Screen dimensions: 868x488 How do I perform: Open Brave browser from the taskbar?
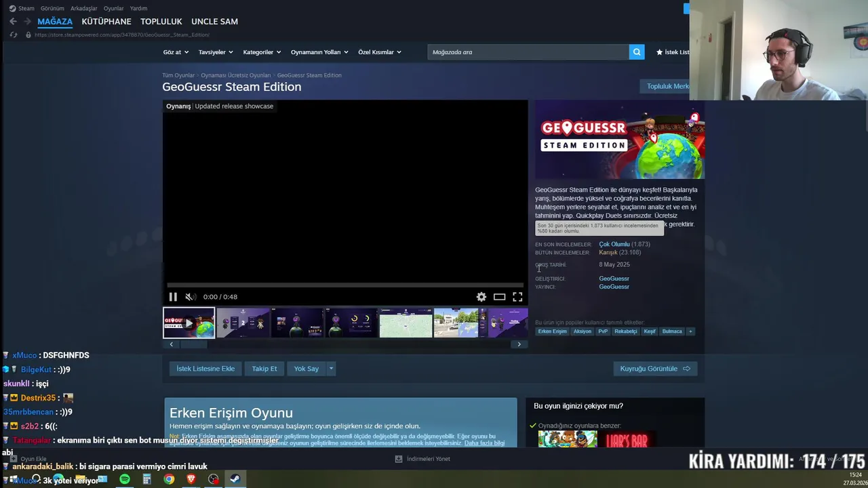click(191, 479)
